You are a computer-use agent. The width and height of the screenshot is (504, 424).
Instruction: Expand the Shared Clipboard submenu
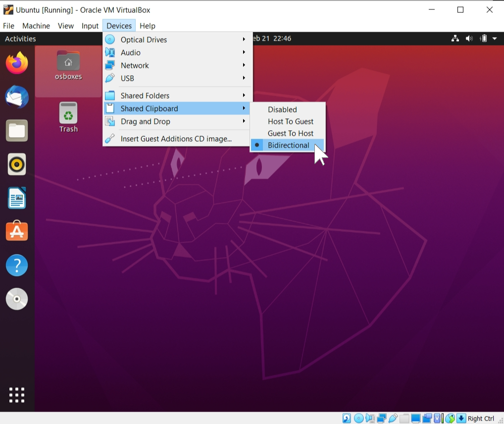tap(176, 108)
